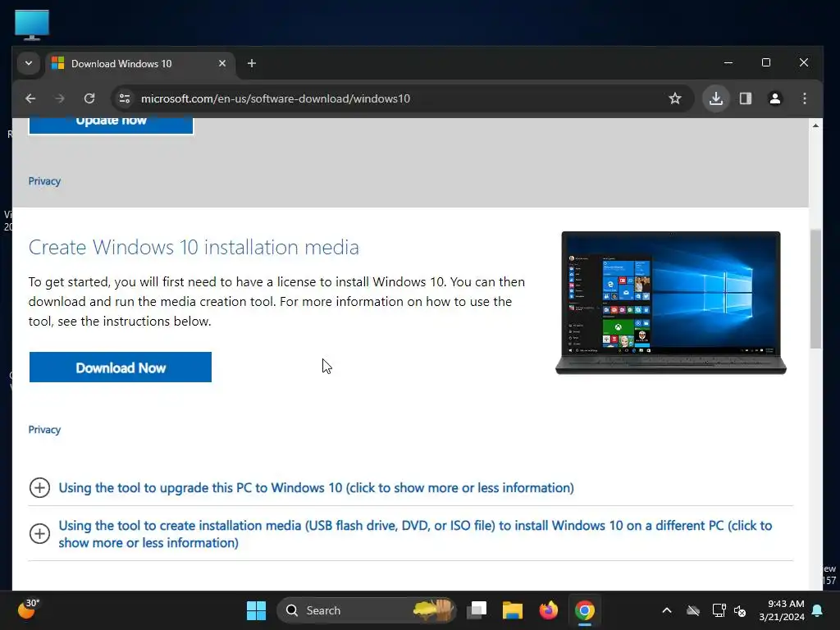Maximize the Chrome window
Image resolution: width=840 pixels, height=630 pixels.
pos(766,62)
